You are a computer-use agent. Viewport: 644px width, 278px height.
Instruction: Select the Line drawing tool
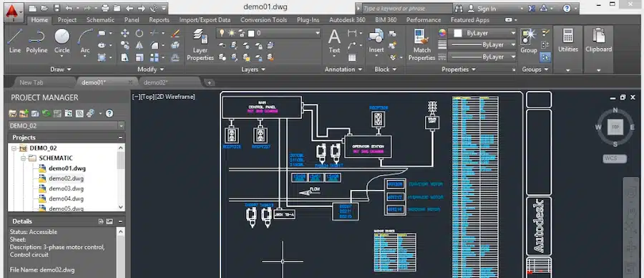[x=15, y=41]
